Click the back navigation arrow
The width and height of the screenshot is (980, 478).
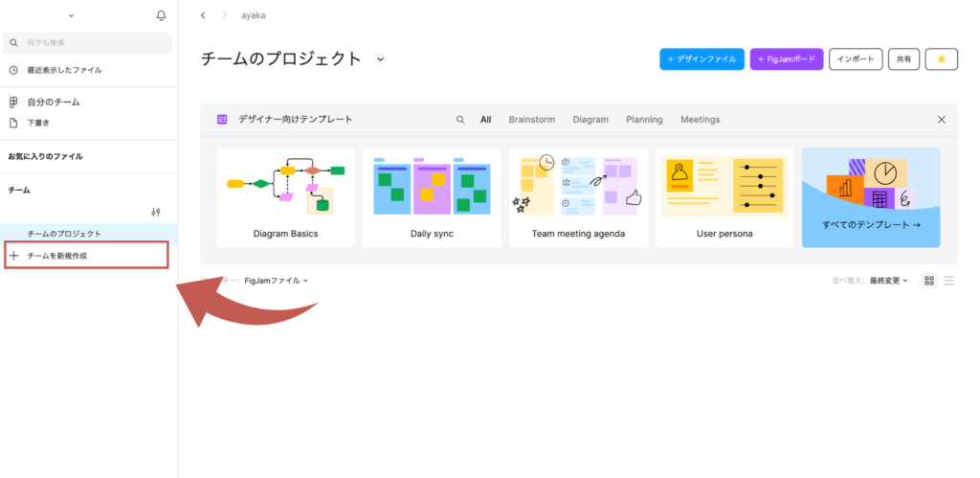(203, 16)
